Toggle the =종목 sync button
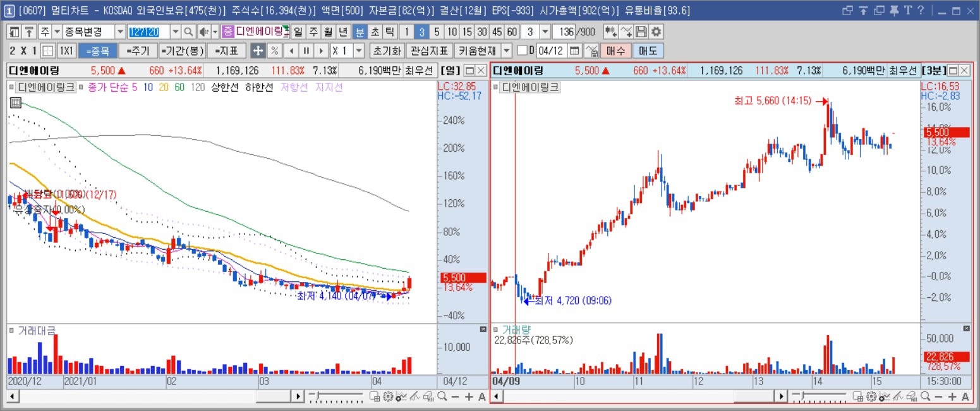Screen dimensions: 980x411 [97, 51]
